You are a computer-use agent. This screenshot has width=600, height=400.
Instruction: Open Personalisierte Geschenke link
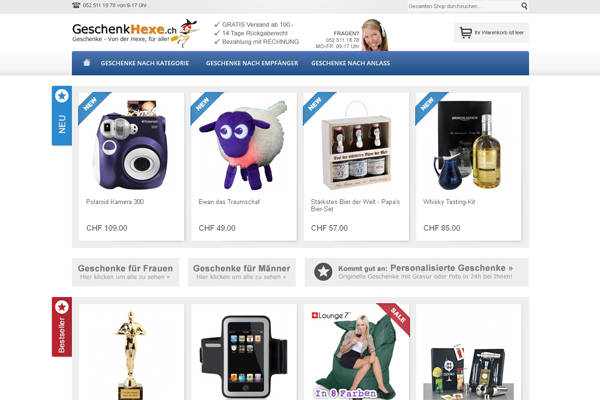pos(452,268)
